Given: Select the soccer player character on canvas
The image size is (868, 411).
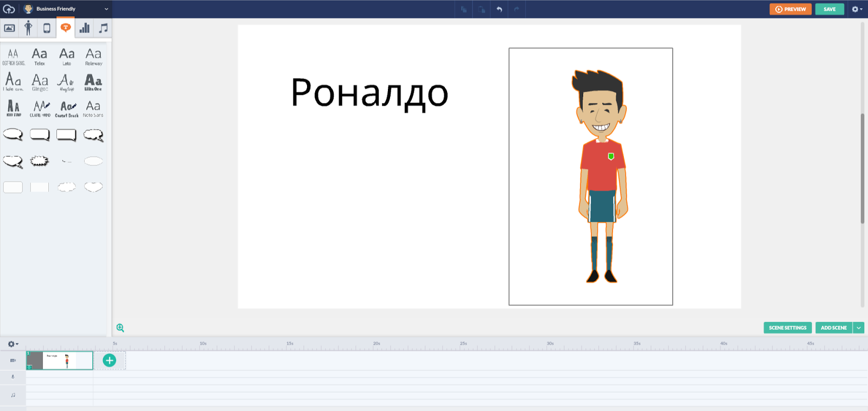Looking at the screenshot, I should tap(602, 176).
